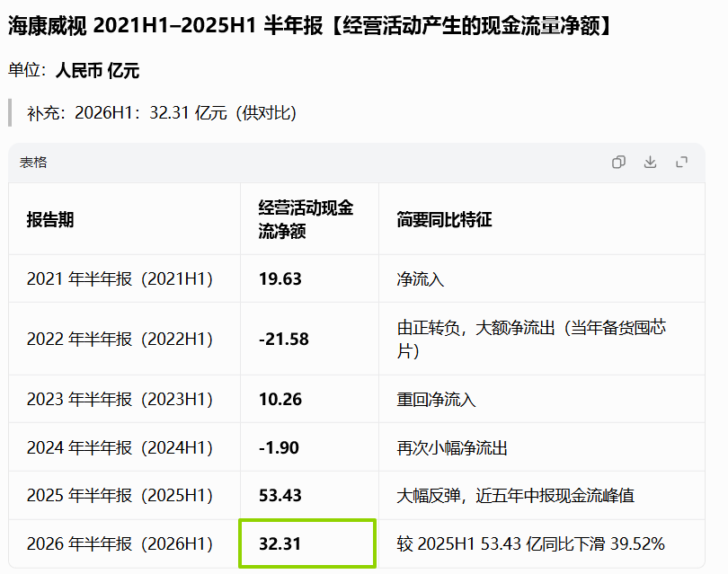Image resolution: width=728 pixels, height=574 pixels.
Task: Click the 重回净流入 description
Action: click(436, 400)
